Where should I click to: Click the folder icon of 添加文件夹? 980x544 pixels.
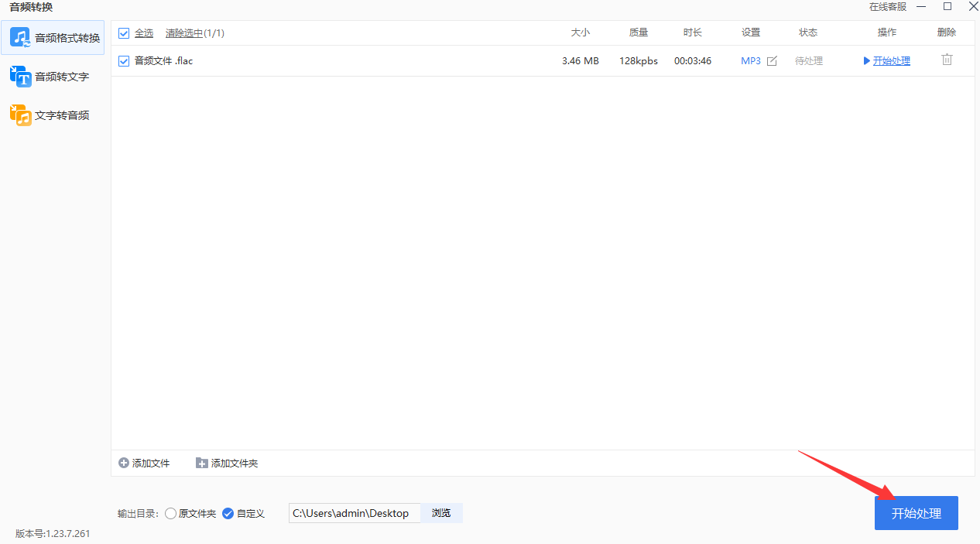tap(202, 463)
